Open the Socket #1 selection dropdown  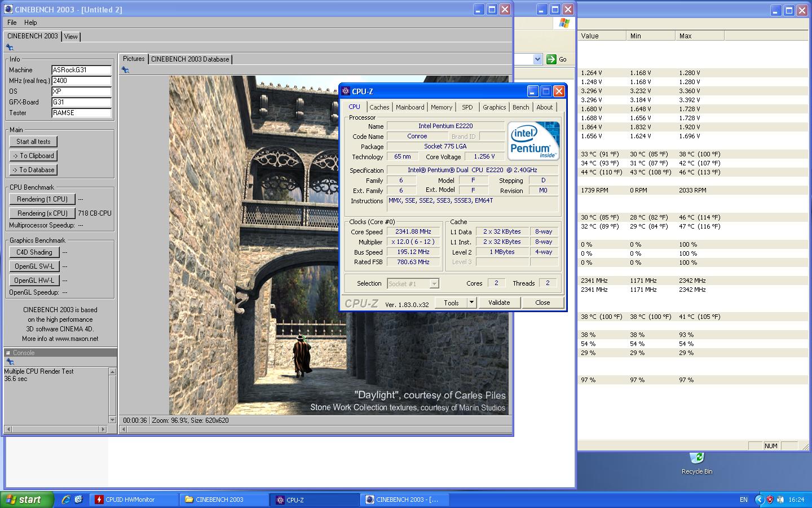pyautogui.click(x=434, y=284)
